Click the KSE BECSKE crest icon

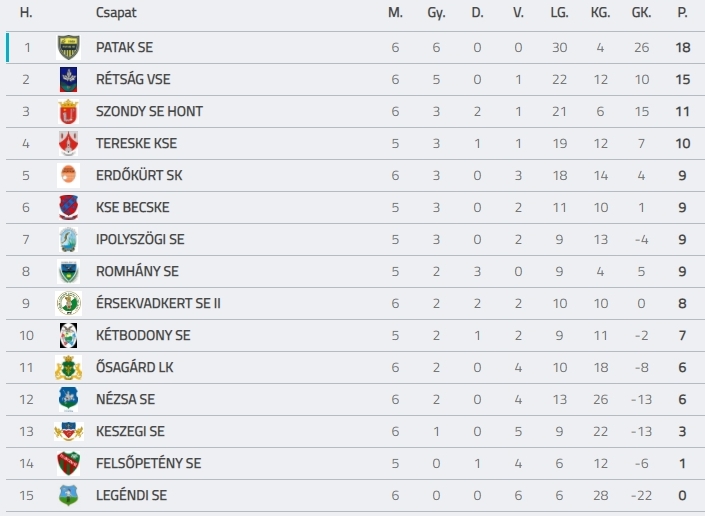68,207
